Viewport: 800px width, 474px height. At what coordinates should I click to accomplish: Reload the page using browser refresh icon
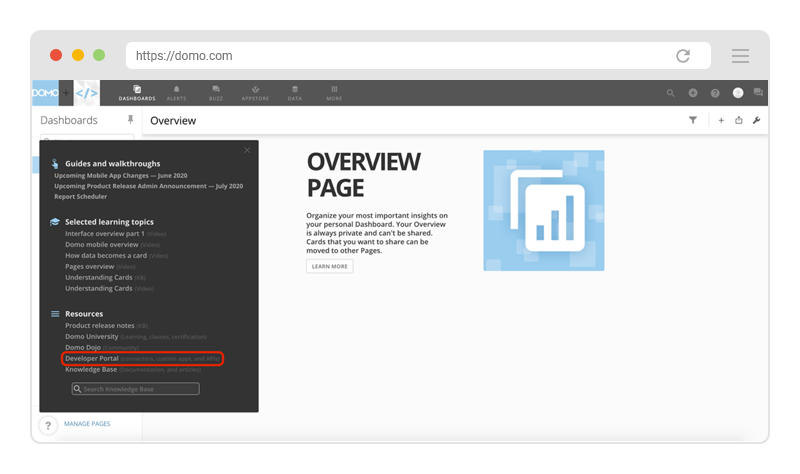tap(683, 56)
